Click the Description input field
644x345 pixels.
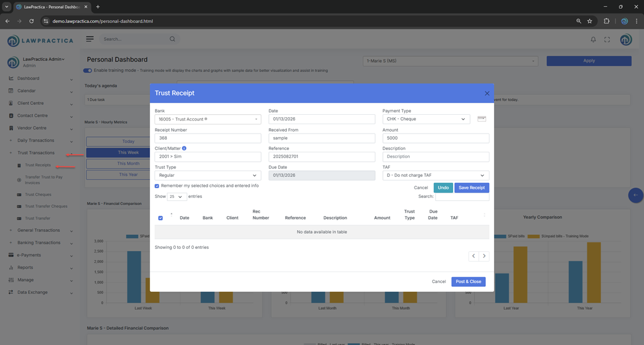[436, 157]
